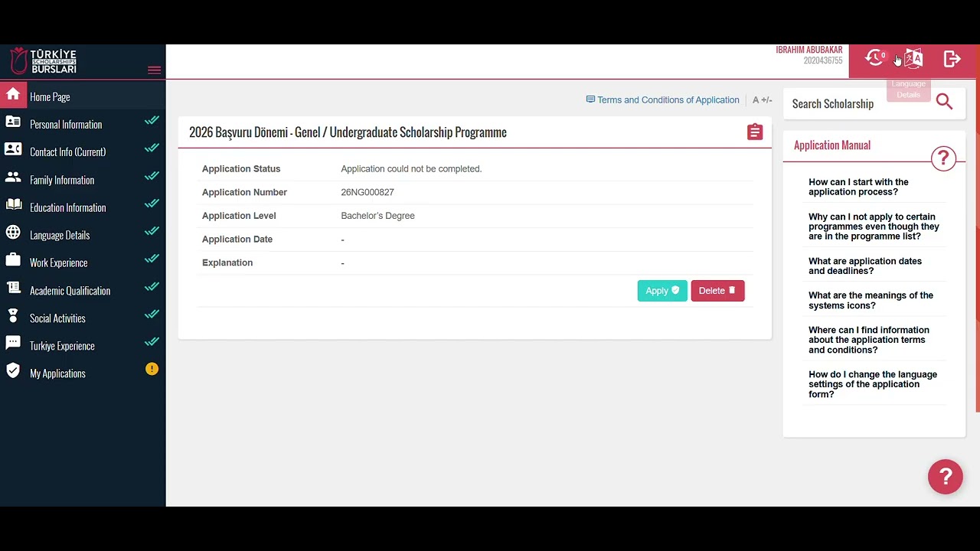
Task: Open 'What are application dates and deadlines?'
Action: coord(865,266)
